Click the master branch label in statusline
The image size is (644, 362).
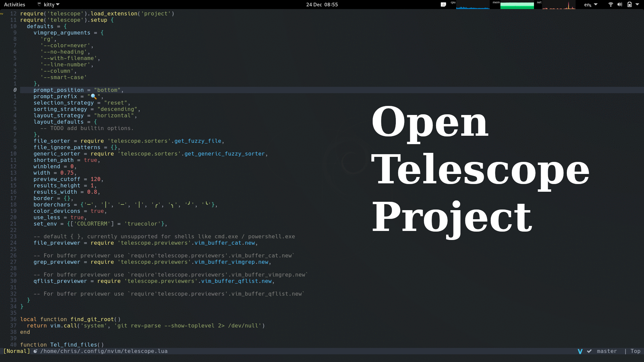coord(607,351)
